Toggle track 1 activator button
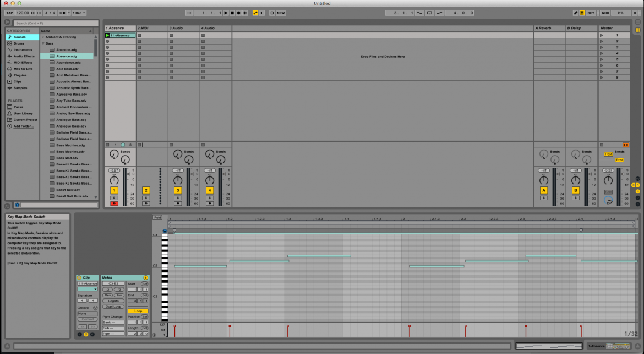644x354 pixels. pos(114,190)
